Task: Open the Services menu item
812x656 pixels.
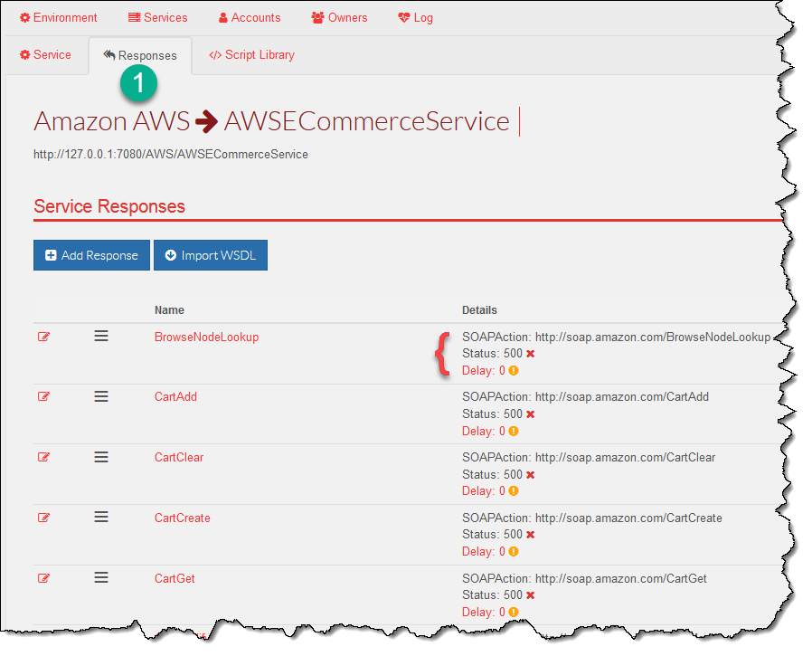Action: point(158,17)
